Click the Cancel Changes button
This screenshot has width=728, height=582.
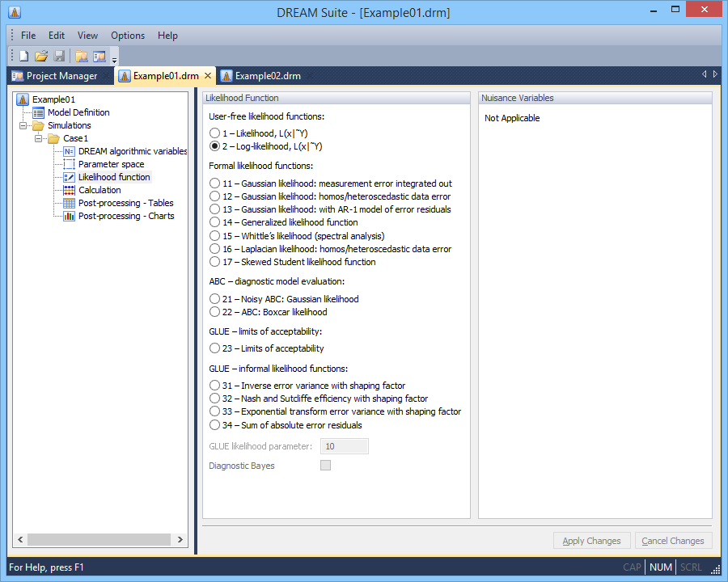pyautogui.click(x=673, y=541)
